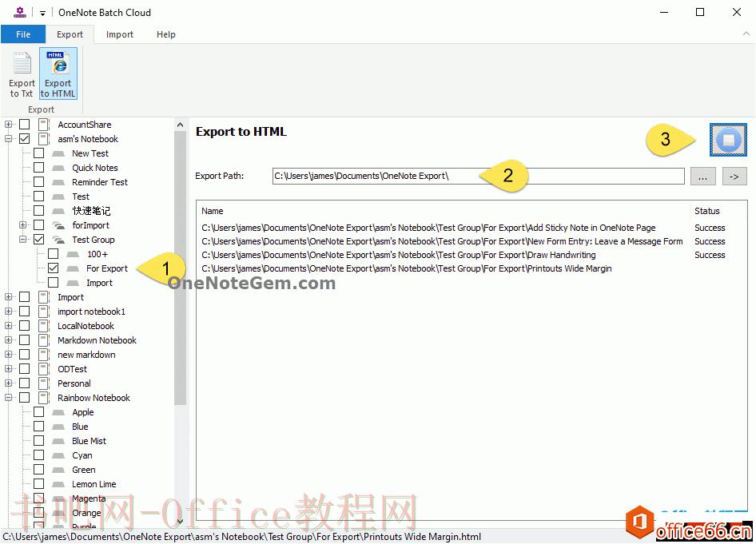
Task: Check the Blue section checkbox
Action: point(38,427)
